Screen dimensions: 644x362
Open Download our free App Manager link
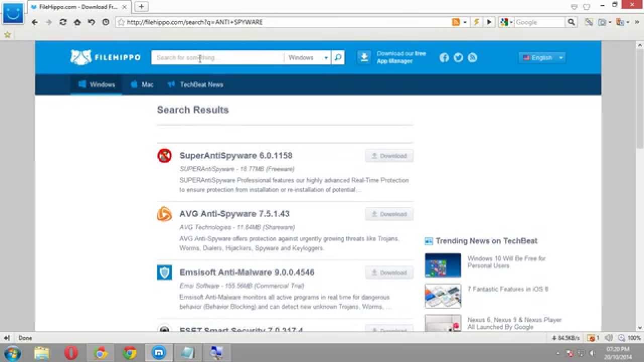pos(401,57)
